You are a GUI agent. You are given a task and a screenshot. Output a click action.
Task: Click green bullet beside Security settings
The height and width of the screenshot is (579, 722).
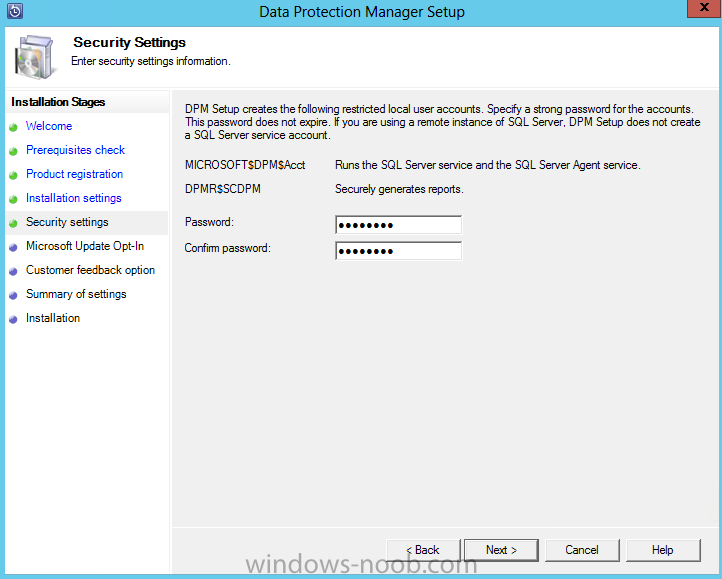point(13,223)
